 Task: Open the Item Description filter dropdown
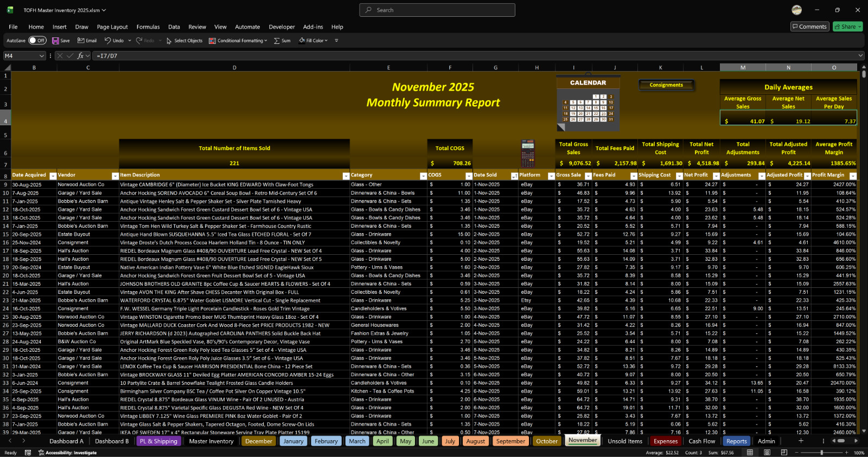(x=346, y=176)
